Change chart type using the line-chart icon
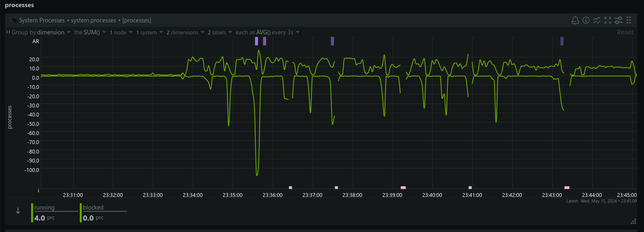The width and height of the screenshot is (644, 232). click(597, 20)
